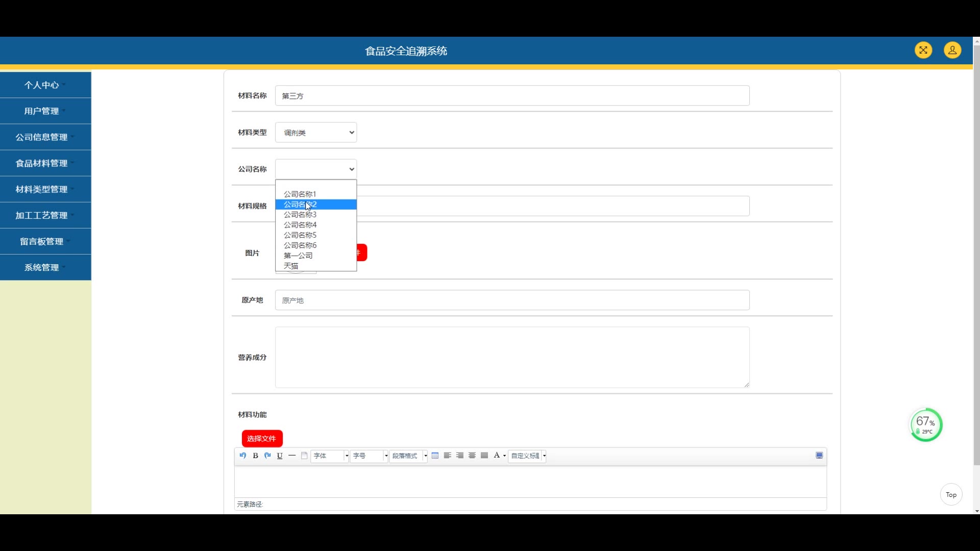Align text right in the editor
980x551 pixels.
[460, 456]
